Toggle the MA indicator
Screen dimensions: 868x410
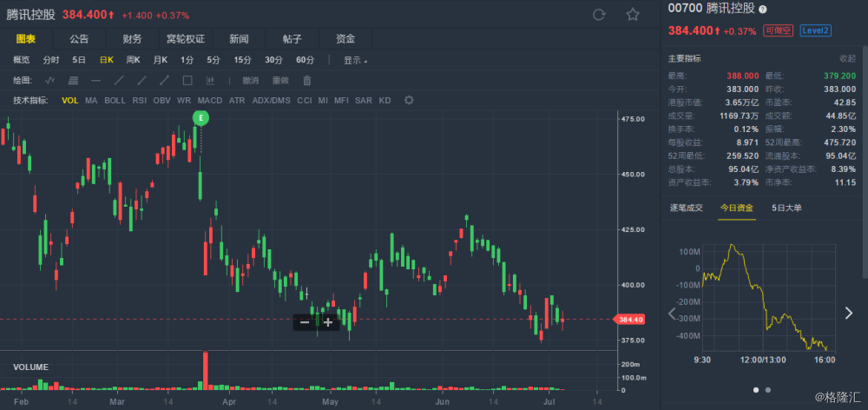(91, 100)
